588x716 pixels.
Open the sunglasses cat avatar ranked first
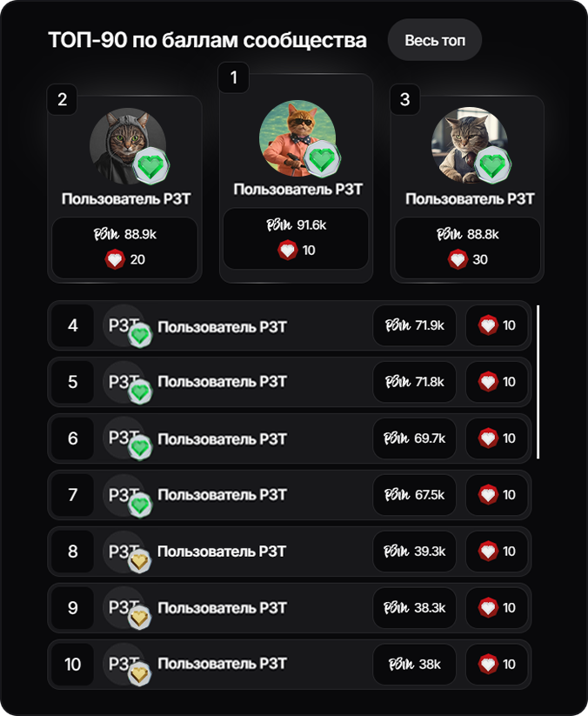coord(297,138)
